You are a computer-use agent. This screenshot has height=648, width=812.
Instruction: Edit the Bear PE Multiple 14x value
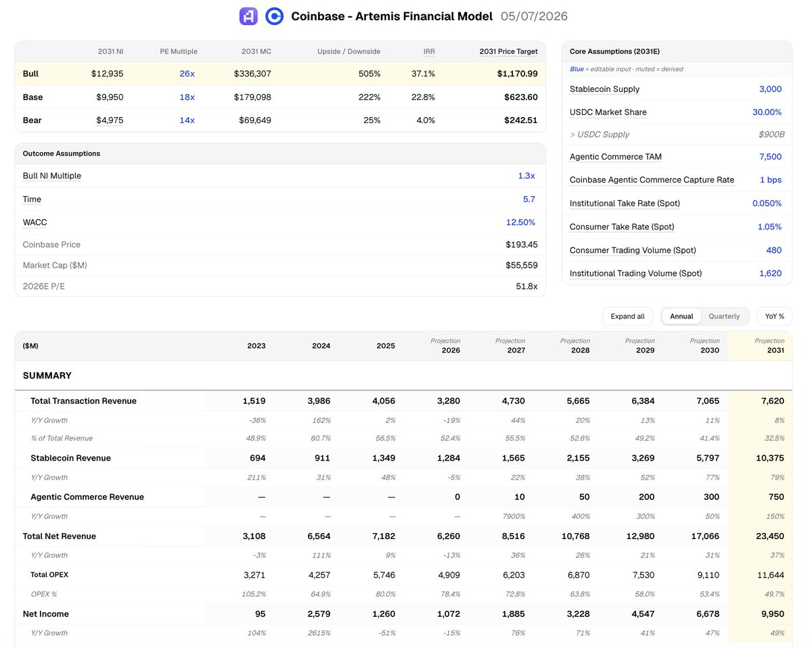point(187,120)
